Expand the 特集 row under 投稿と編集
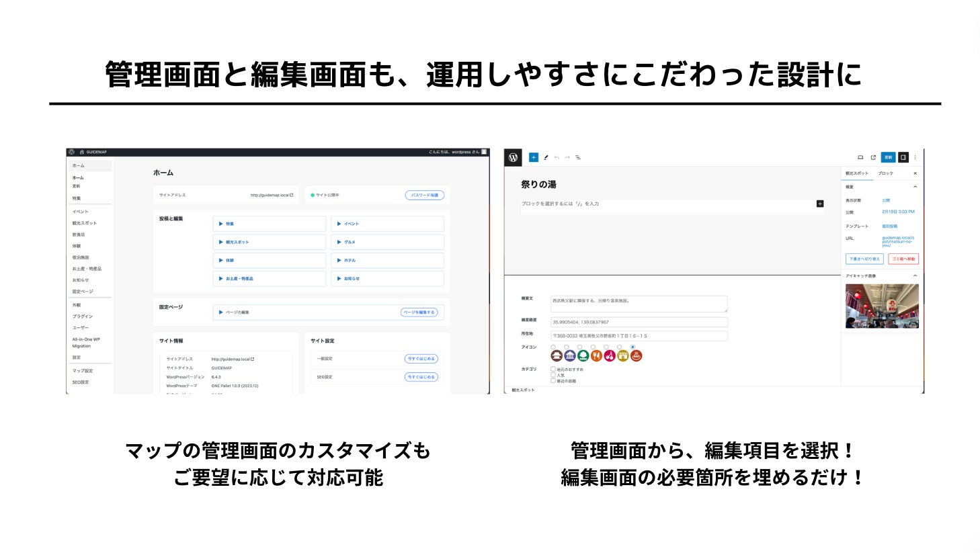The height and width of the screenshot is (553, 980). (x=270, y=224)
